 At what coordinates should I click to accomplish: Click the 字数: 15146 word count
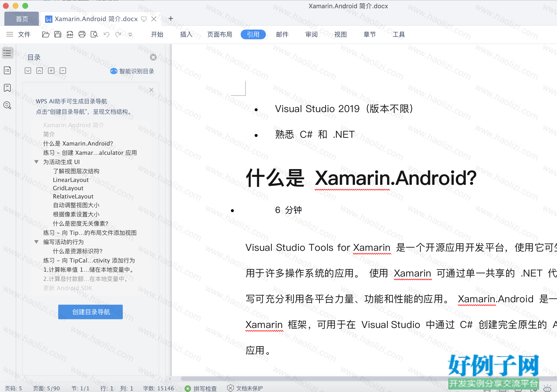point(158,388)
